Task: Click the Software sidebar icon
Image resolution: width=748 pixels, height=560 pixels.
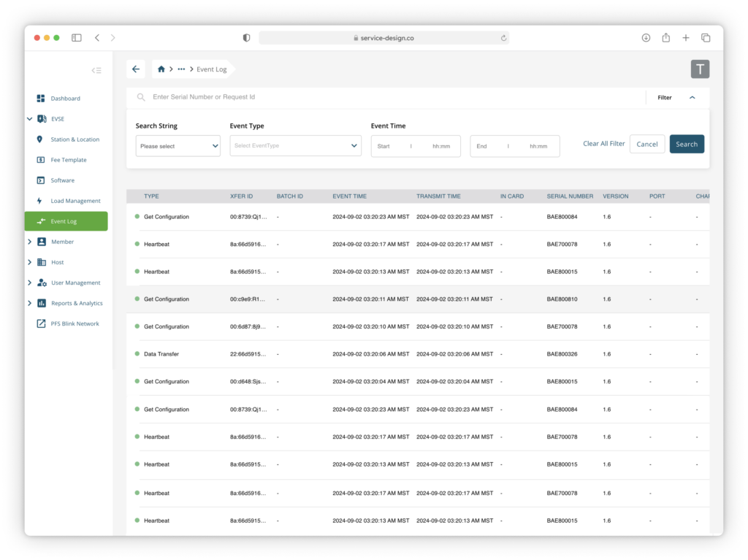Action: click(x=40, y=180)
